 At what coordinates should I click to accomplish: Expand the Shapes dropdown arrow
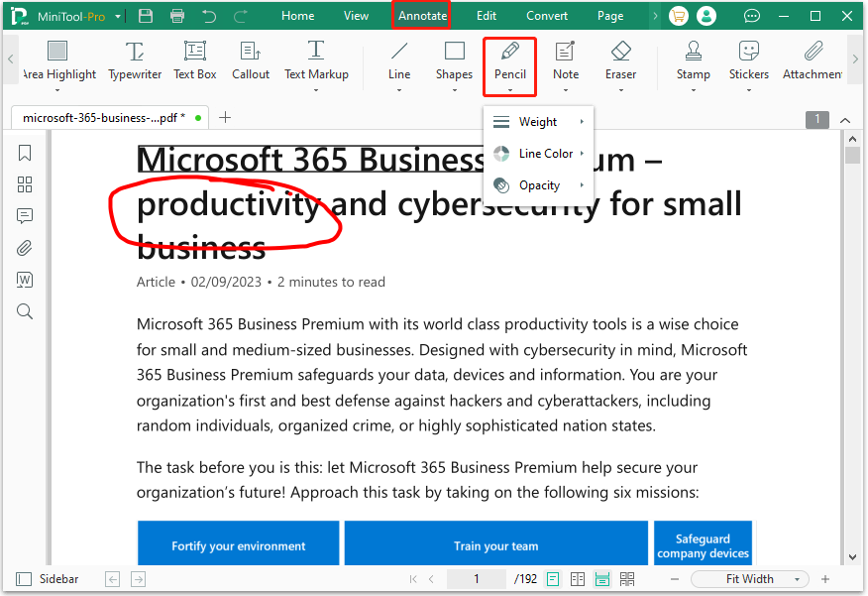point(454,89)
